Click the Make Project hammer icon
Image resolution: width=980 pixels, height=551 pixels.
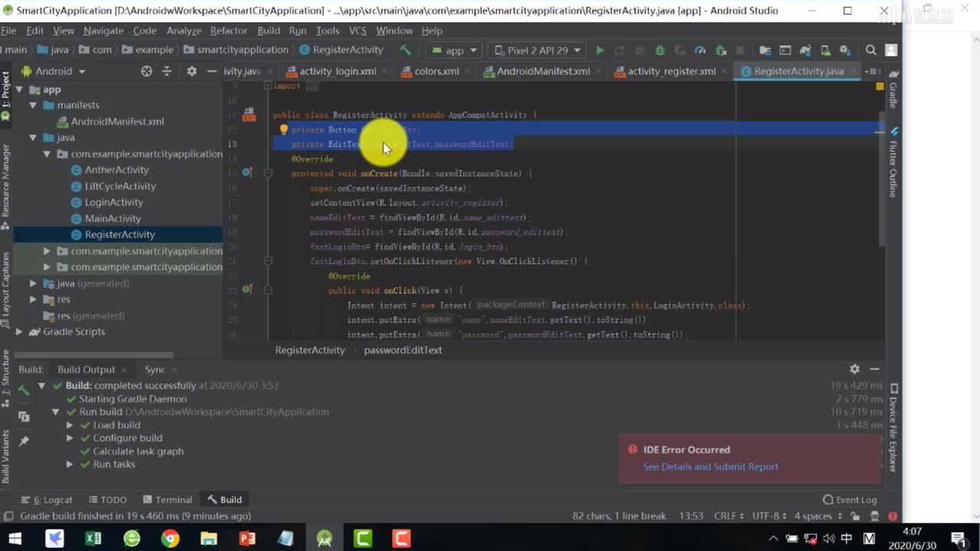[x=405, y=50]
